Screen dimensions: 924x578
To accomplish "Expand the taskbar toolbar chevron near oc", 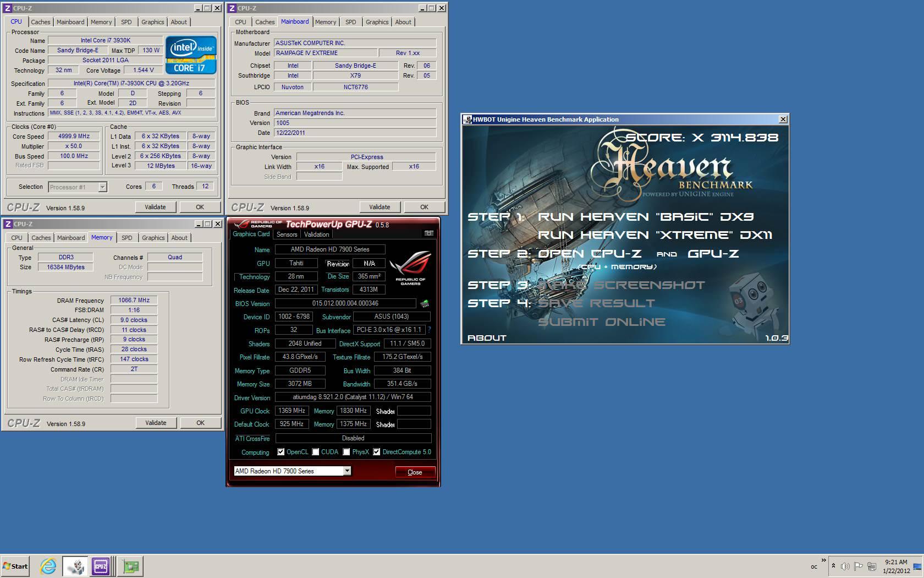I will point(823,560).
